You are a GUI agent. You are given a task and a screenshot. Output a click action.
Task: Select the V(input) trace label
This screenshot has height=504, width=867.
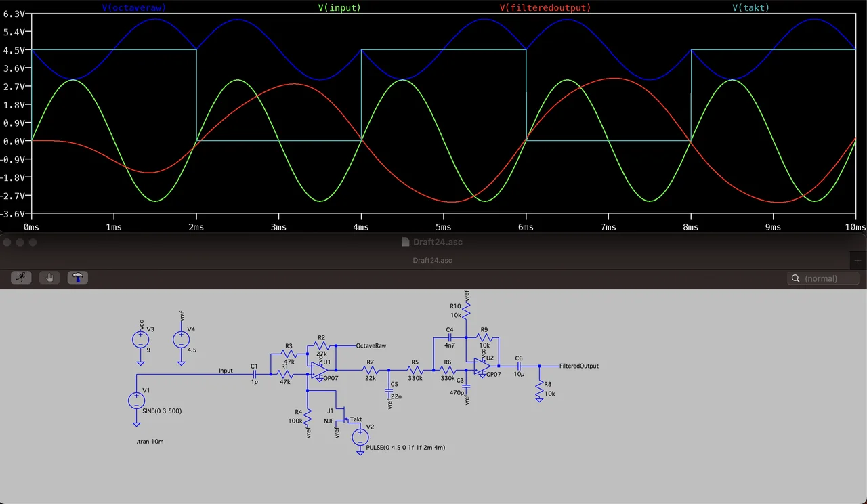(339, 8)
